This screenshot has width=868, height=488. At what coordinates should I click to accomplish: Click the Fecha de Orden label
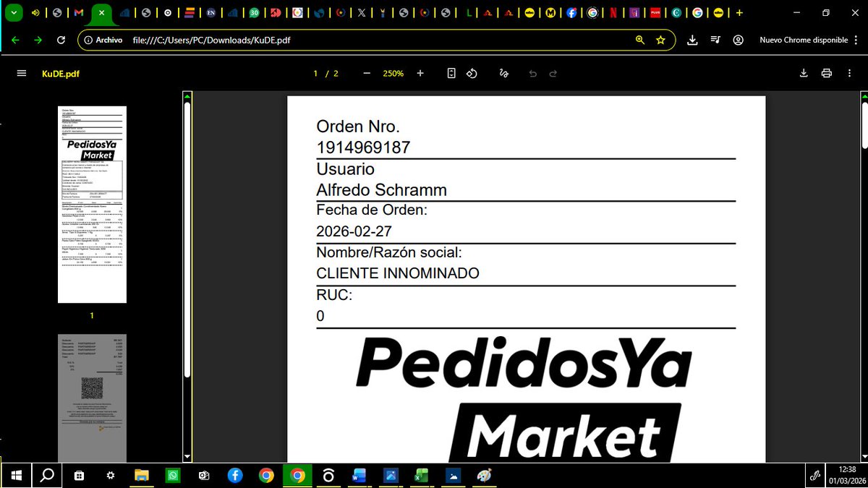pos(373,210)
